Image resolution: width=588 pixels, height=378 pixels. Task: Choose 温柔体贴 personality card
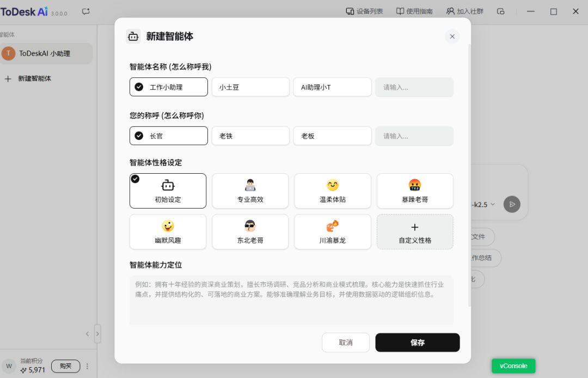(333, 191)
